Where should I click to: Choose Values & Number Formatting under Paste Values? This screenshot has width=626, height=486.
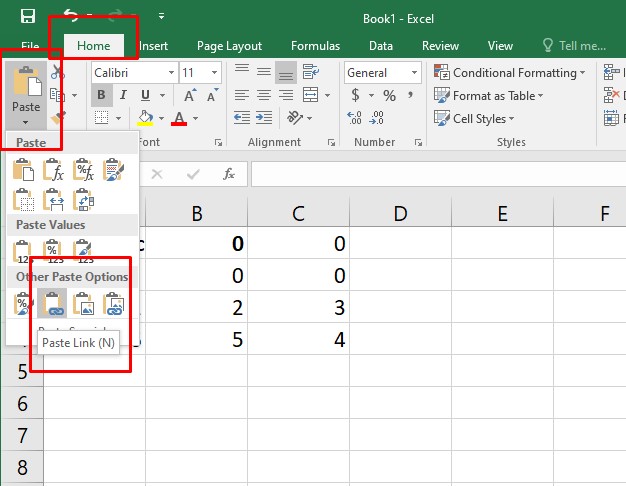point(53,252)
